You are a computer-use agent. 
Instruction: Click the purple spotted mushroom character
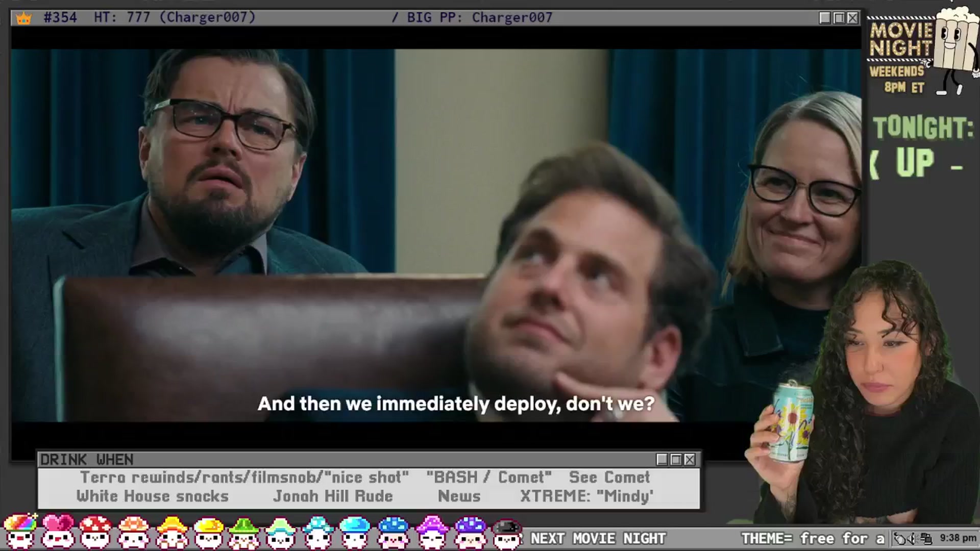pos(470,532)
